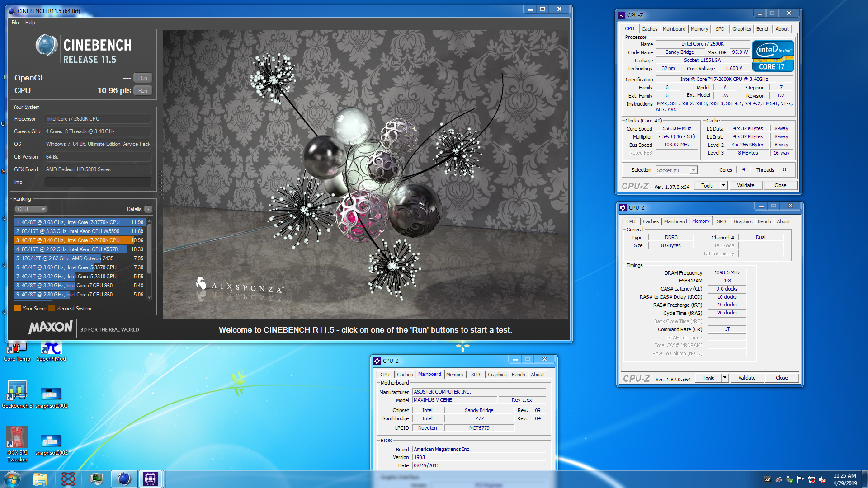Open the Socket #1 selection dropdown
Screen dimensions: 868x488
pos(676,170)
